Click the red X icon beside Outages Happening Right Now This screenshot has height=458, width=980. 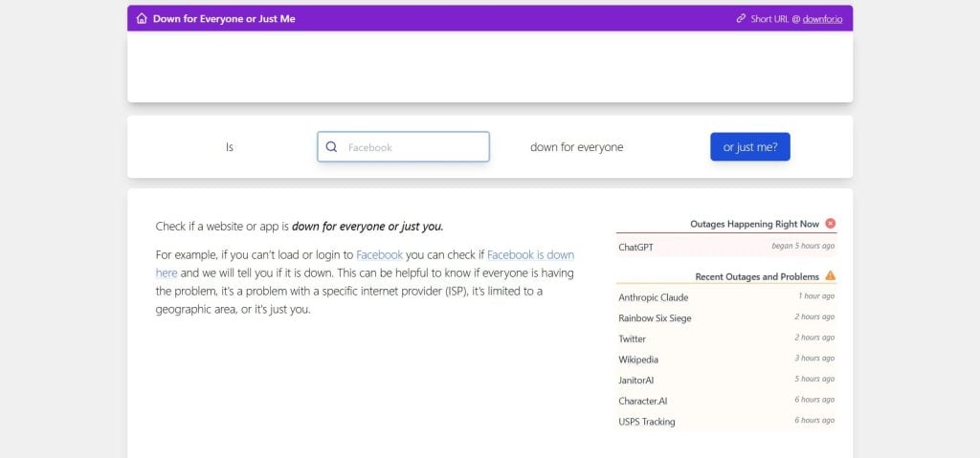click(830, 224)
